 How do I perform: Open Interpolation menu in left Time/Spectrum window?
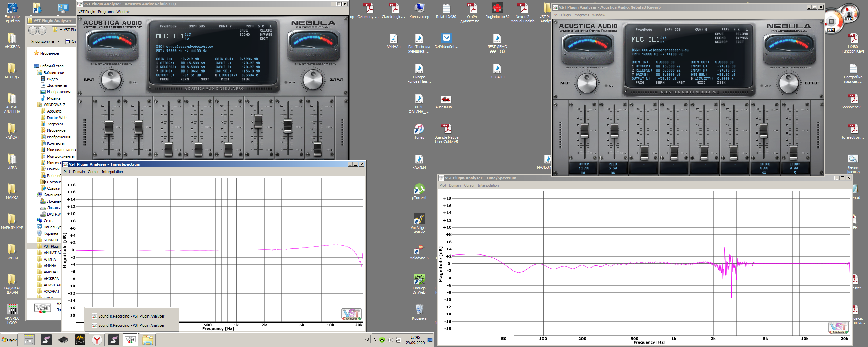pos(112,172)
